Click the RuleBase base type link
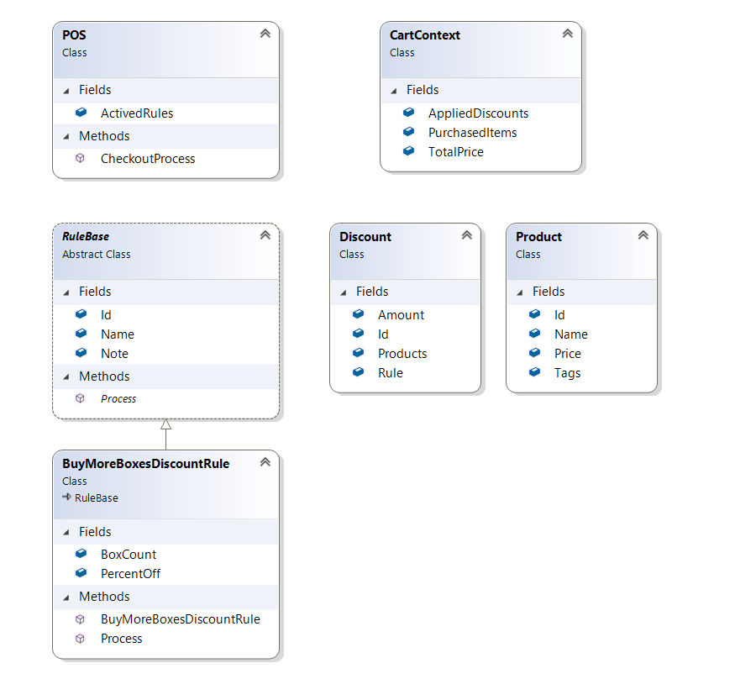Screen dimensions: 756x700 [96, 497]
